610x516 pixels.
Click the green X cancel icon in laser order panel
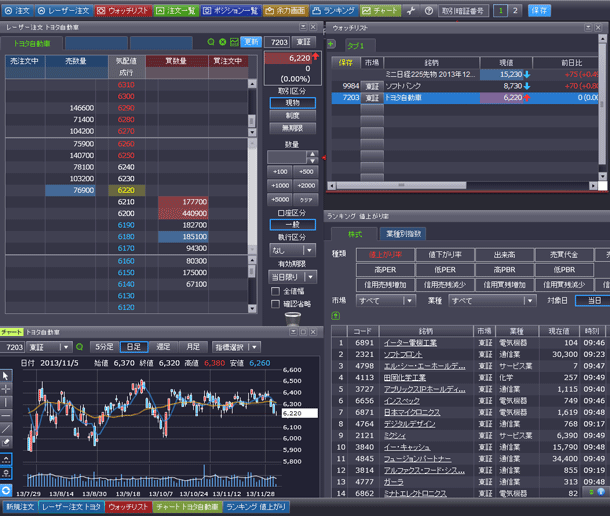tap(223, 42)
